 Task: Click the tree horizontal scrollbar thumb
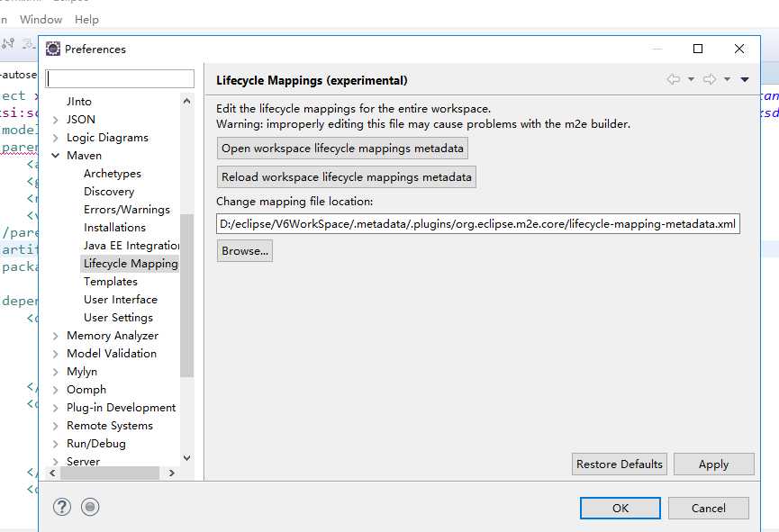pyautogui.click(x=110, y=473)
